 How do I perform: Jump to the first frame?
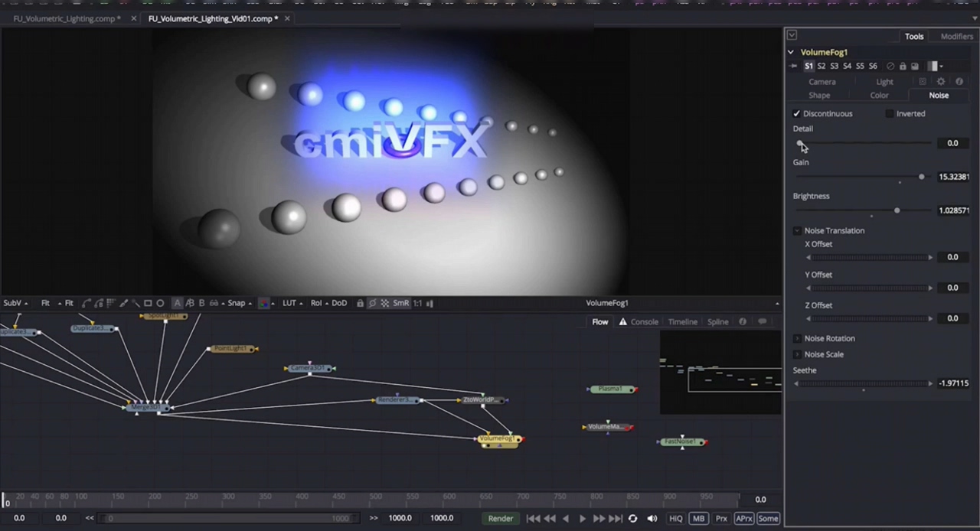point(533,519)
